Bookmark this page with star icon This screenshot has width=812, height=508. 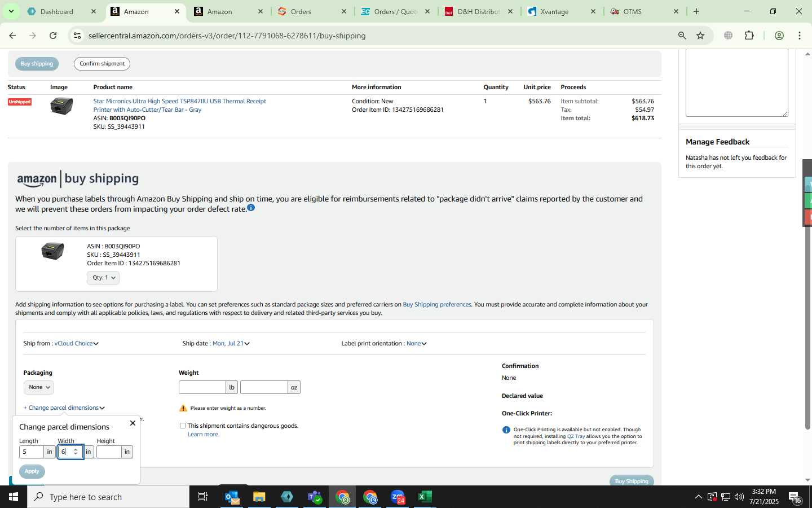[700, 36]
